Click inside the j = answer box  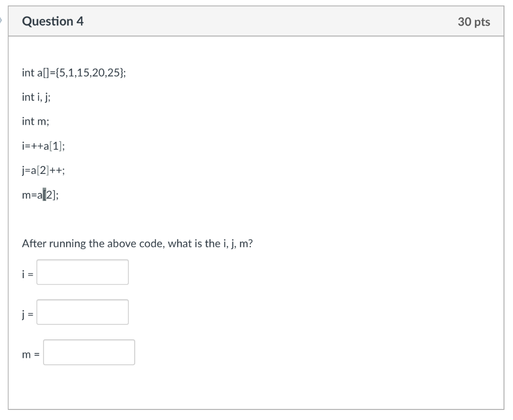coord(82,312)
